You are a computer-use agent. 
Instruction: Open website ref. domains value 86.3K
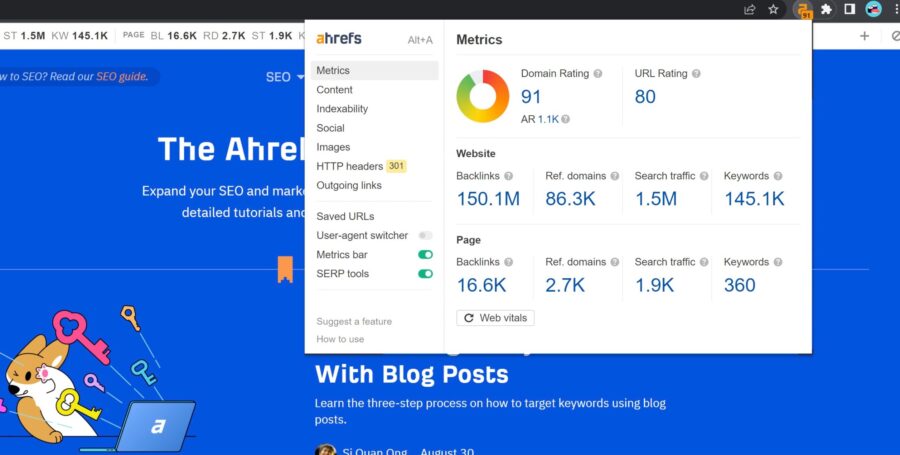point(570,199)
